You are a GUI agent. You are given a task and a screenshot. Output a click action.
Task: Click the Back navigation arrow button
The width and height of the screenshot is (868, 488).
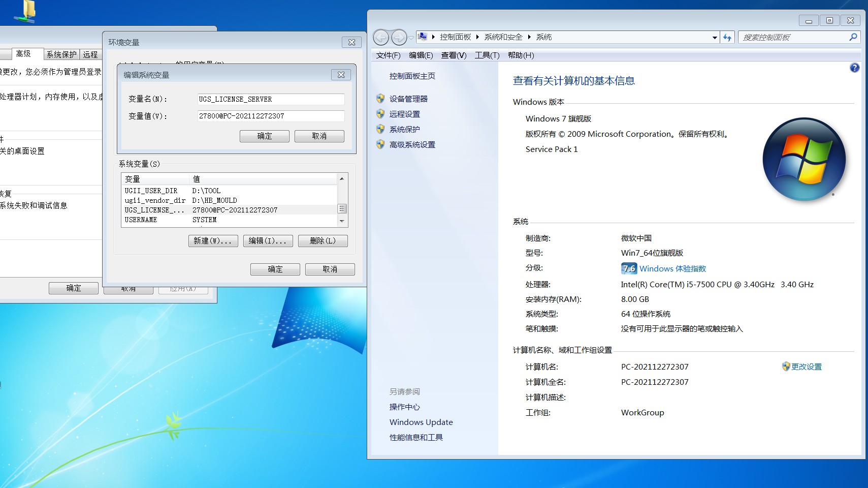pyautogui.click(x=381, y=37)
